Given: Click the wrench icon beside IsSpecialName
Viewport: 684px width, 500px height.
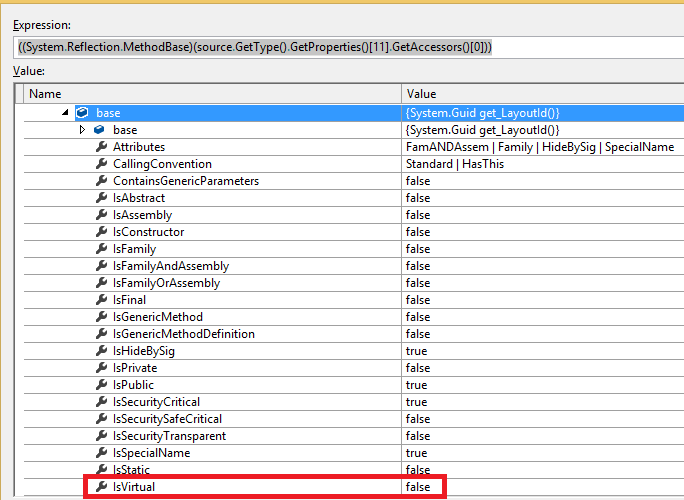Looking at the screenshot, I should pyautogui.click(x=101, y=453).
